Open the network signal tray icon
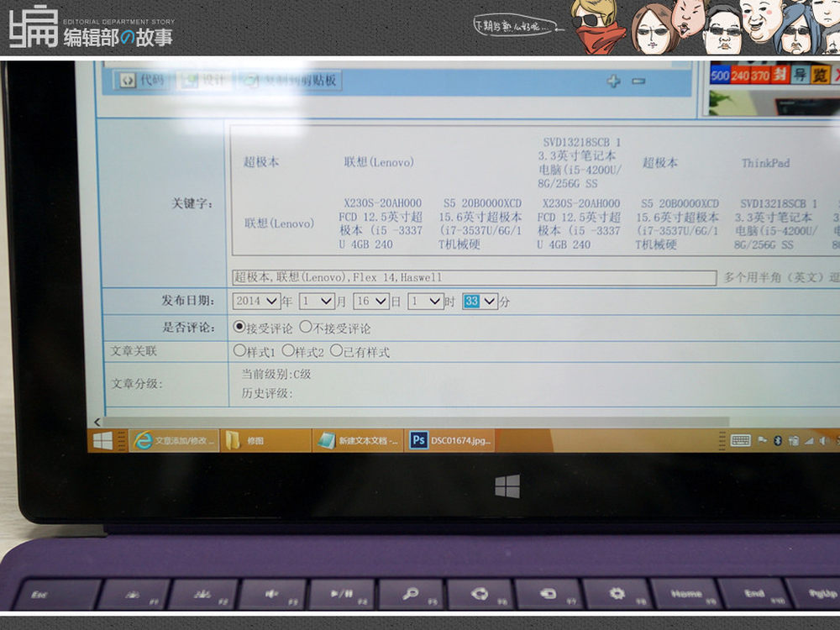 (x=809, y=440)
